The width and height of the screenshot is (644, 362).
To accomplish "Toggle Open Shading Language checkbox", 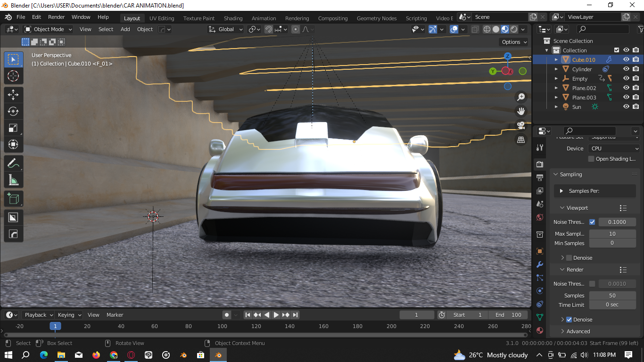I will click(x=591, y=159).
